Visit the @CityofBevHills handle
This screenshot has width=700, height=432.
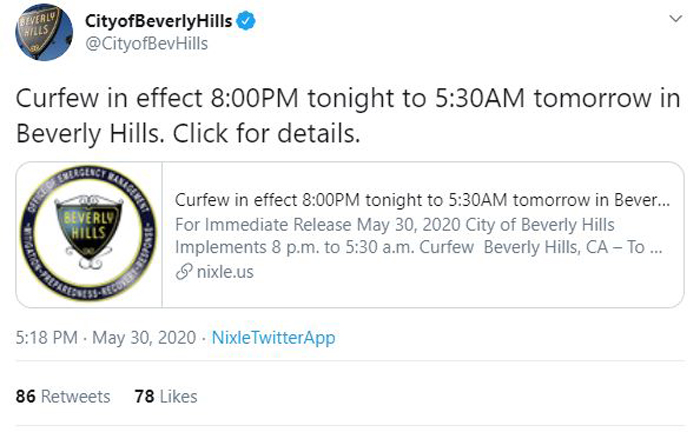pyautogui.click(x=146, y=44)
